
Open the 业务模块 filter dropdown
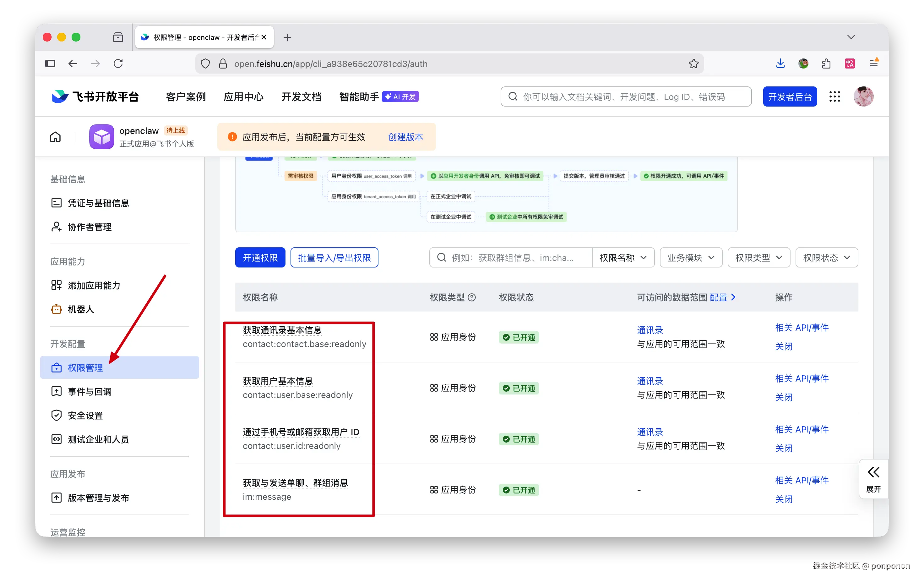pyautogui.click(x=691, y=258)
